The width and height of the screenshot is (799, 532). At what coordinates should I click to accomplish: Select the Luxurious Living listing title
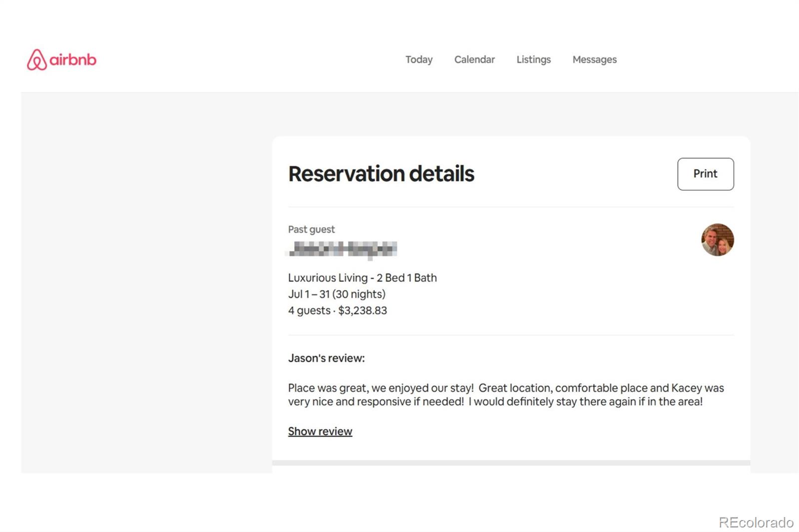(x=362, y=277)
